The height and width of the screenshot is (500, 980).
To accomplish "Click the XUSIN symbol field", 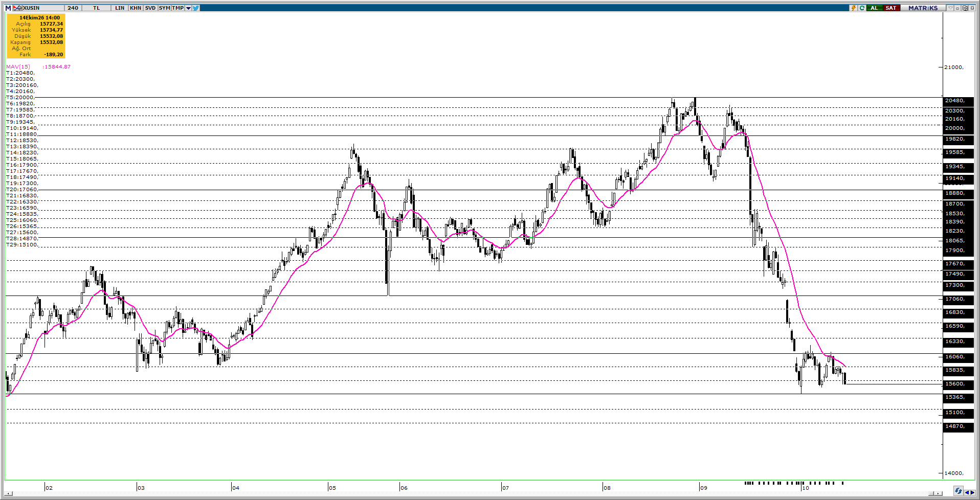I will click(43, 8).
